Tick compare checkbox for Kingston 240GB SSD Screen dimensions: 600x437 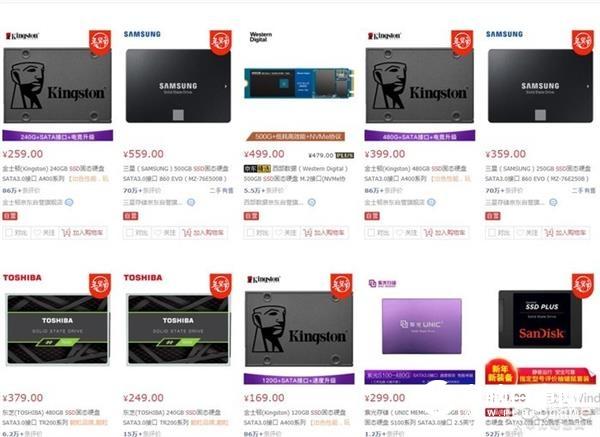click(9, 233)
